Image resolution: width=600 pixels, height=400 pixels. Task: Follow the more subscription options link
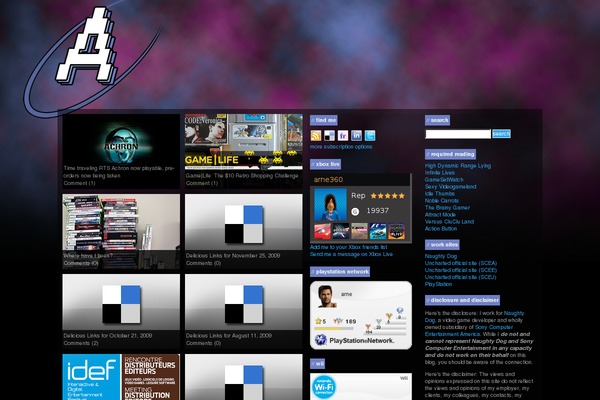click(x=341, y=147)
